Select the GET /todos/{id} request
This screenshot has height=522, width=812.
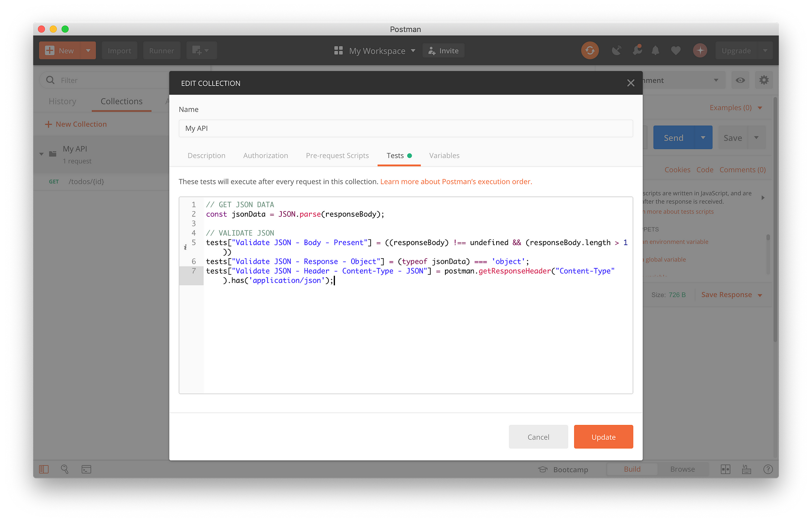[101, 181]
